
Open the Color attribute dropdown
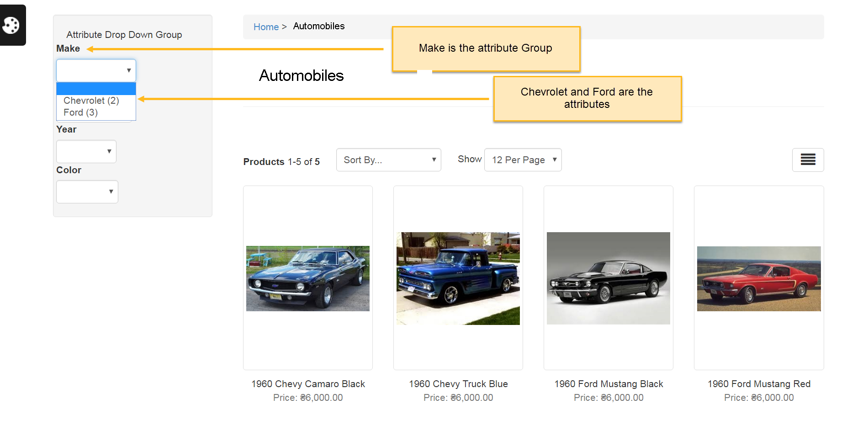87,192
